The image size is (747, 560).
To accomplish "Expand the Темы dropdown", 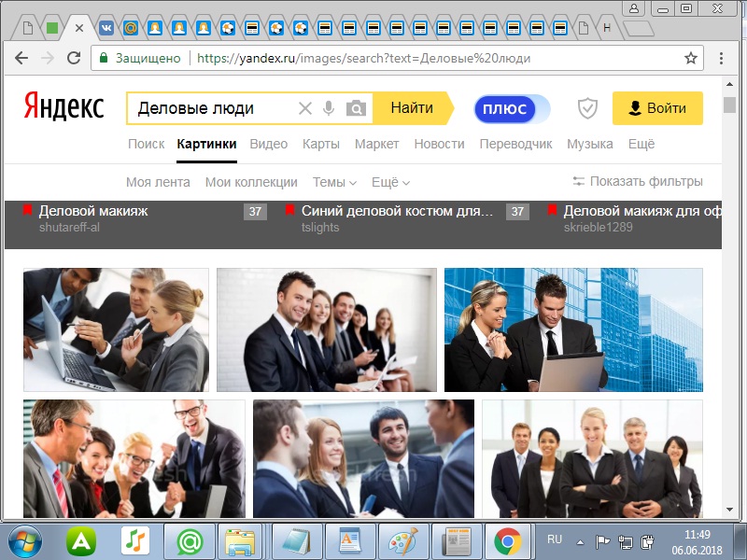I will 334,182.
